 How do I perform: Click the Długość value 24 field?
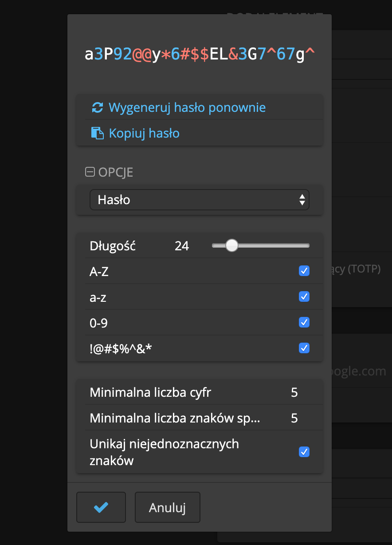pyautogui.click(x=182, y=245)
